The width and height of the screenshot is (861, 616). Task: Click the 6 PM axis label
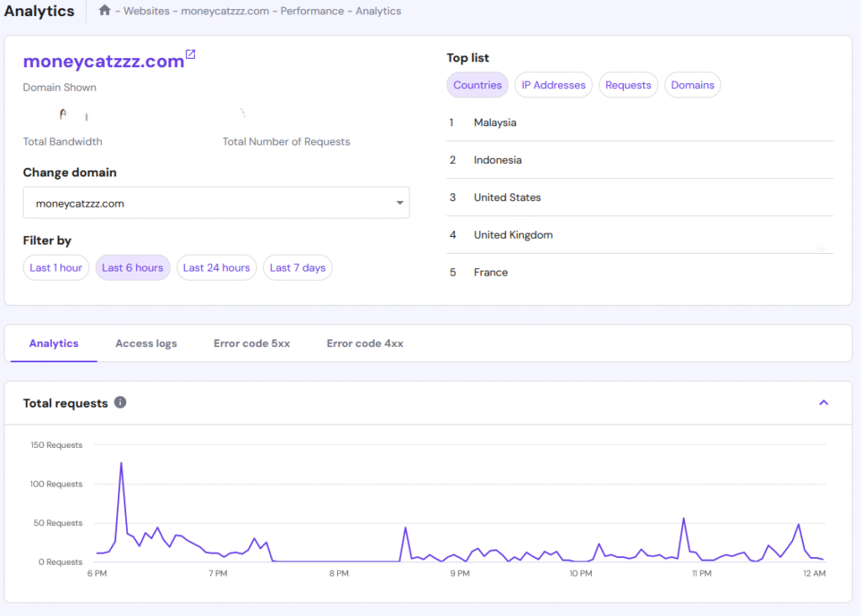click(x=98, y=573)
